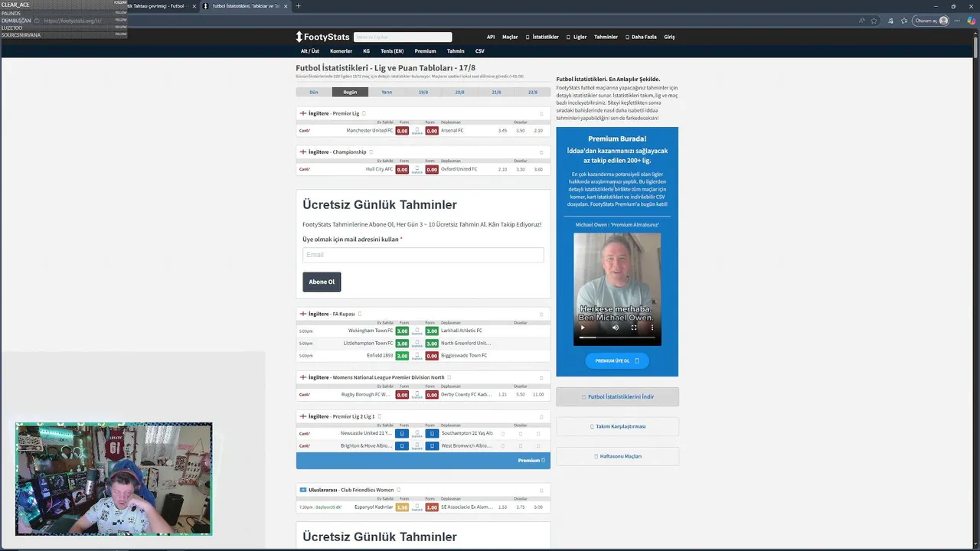The height and width of the screenshot is (551, 980).
Task: Click the Takım Karşılaştırması button
Action: pyautogui.click(x=617, y=426)
